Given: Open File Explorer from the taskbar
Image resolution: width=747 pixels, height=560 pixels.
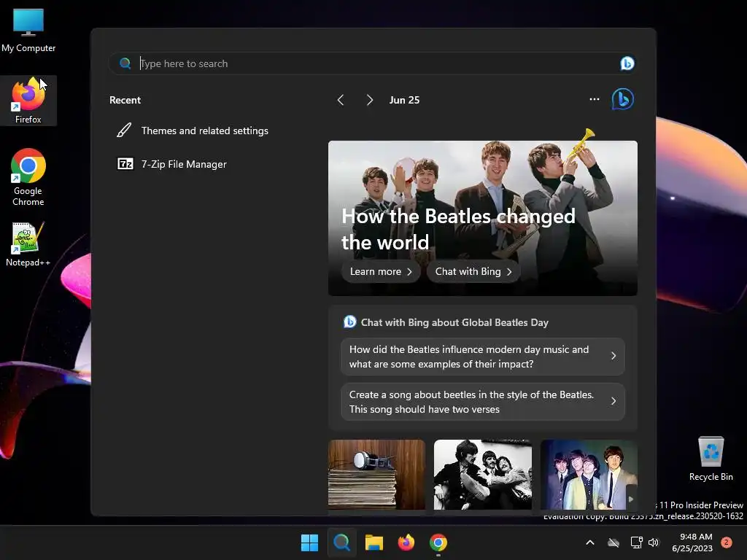Looking at the screenshot, I should tap(374, 542).
